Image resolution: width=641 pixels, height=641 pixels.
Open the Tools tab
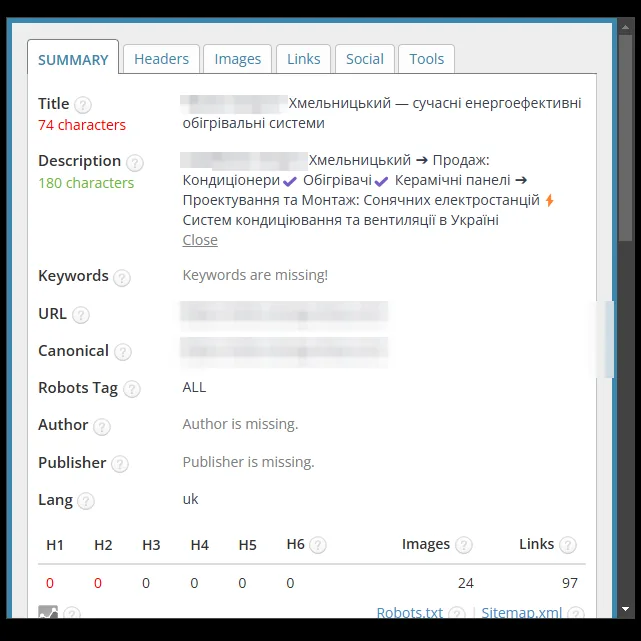(426, 59)
